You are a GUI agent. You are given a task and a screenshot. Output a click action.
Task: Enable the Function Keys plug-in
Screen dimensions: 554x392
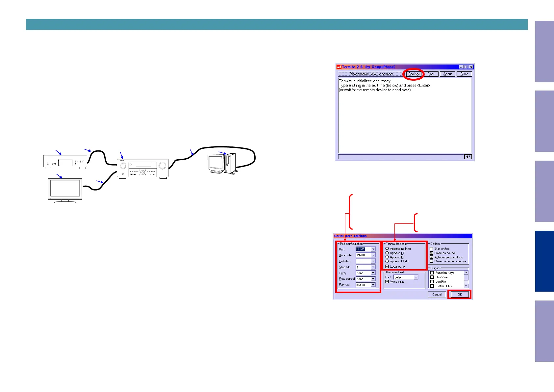click(432, 273)
